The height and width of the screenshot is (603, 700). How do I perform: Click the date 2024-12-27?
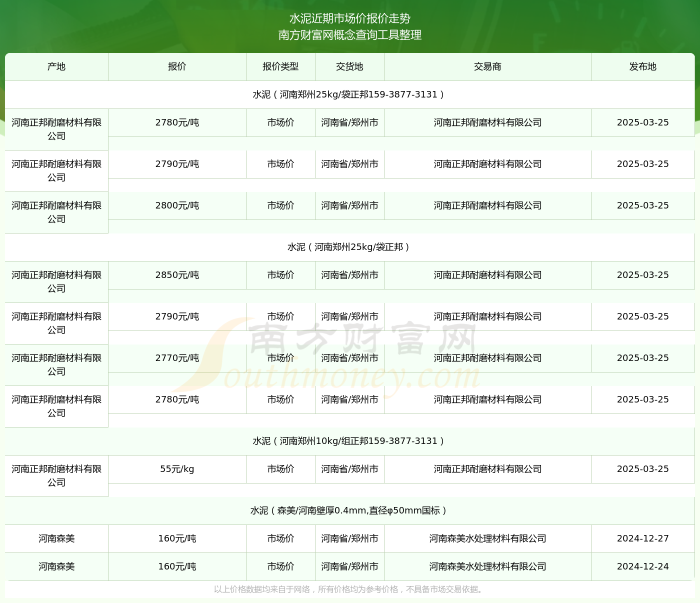[643, 538]
